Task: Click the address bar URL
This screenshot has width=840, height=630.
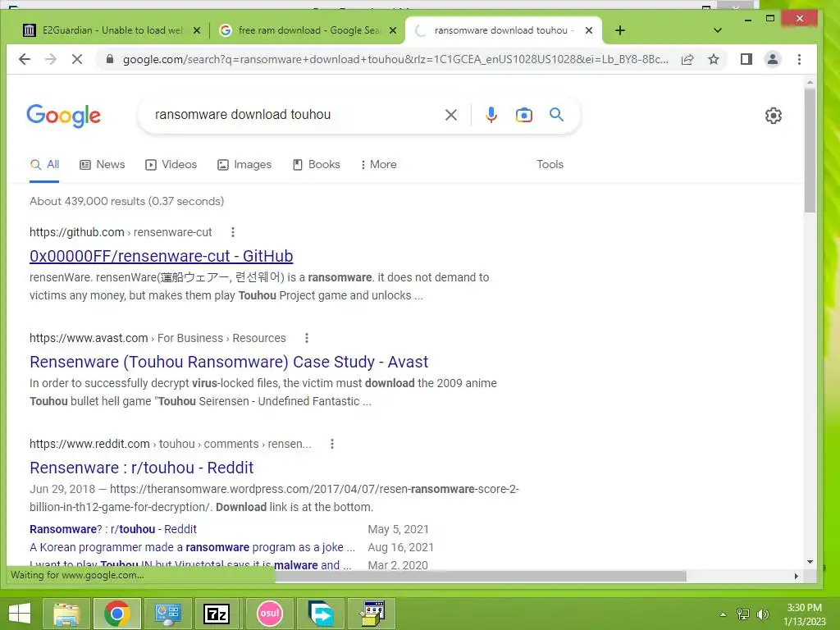Action: (395, 59)
